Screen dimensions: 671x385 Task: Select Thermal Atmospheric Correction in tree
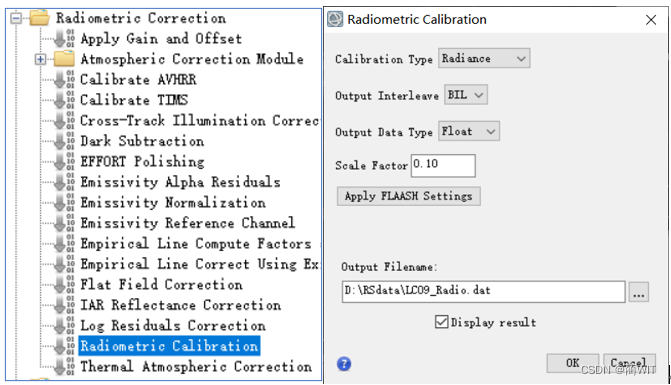[x=196, y=367]
